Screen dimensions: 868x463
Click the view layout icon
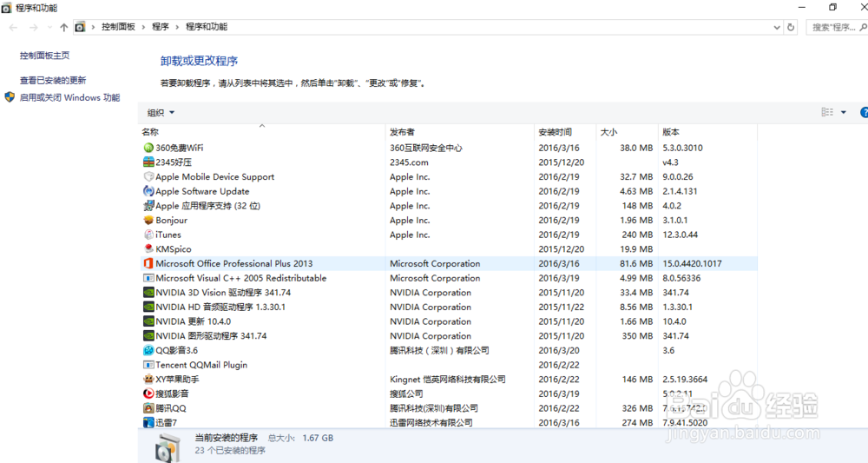point(827,112)
